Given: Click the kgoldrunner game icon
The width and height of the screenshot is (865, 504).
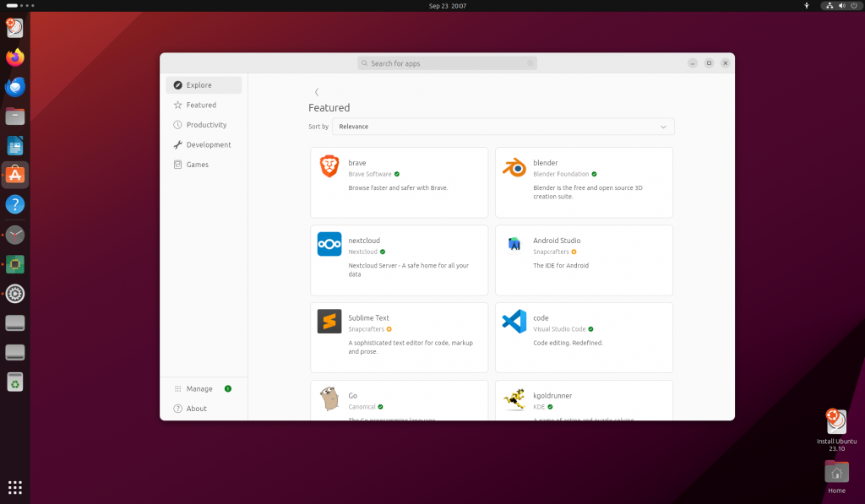Looking at the screenshot, I should click(x=514, y=399).
